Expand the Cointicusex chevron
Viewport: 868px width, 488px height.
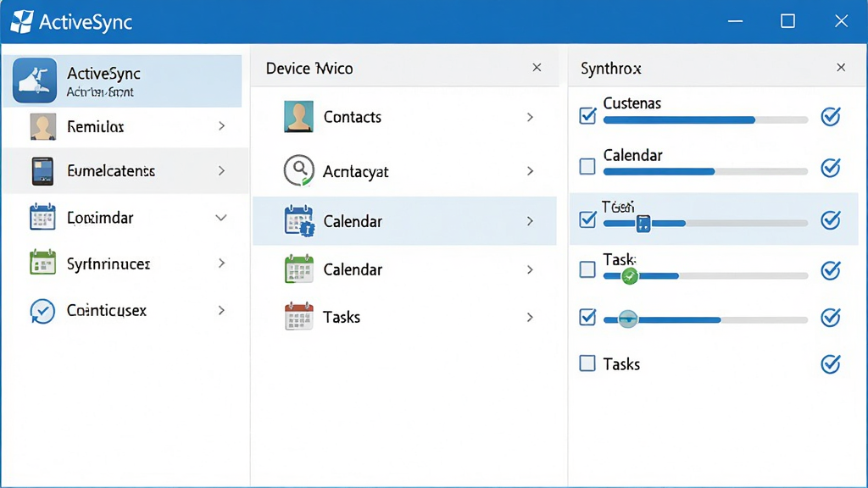tap(221, 310)
